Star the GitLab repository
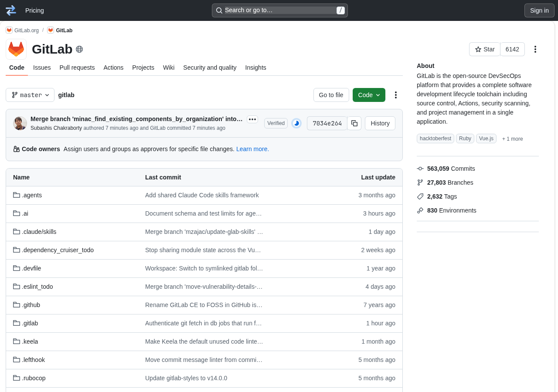 coord(485,49)
